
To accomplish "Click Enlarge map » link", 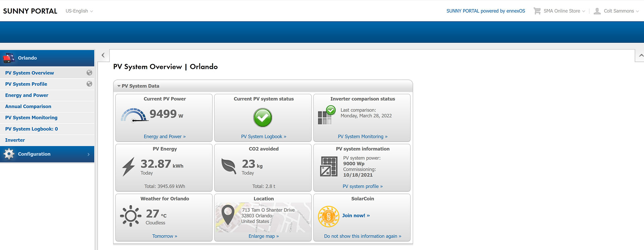I will point(264,236).
